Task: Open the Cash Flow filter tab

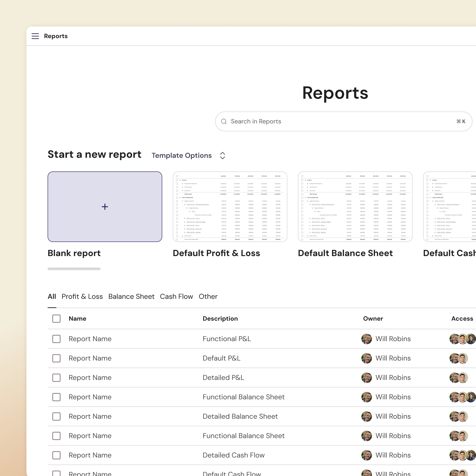Action: click(176, 296)
